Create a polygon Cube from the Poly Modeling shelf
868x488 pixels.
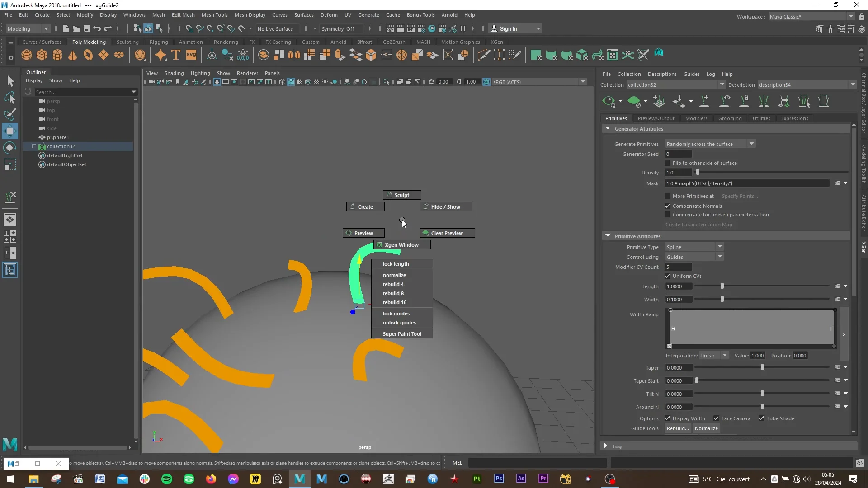pyautogui.click(x=42, y=55)
